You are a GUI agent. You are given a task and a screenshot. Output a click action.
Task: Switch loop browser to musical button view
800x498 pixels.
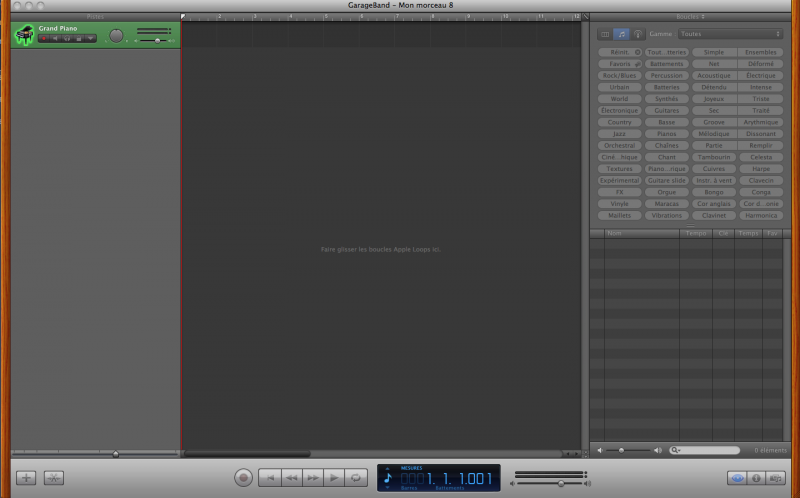point(621,34)
